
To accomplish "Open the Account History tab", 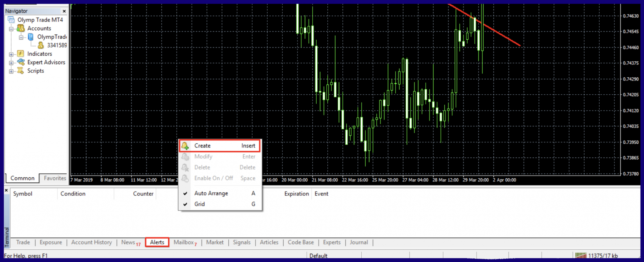I will 92,242.
